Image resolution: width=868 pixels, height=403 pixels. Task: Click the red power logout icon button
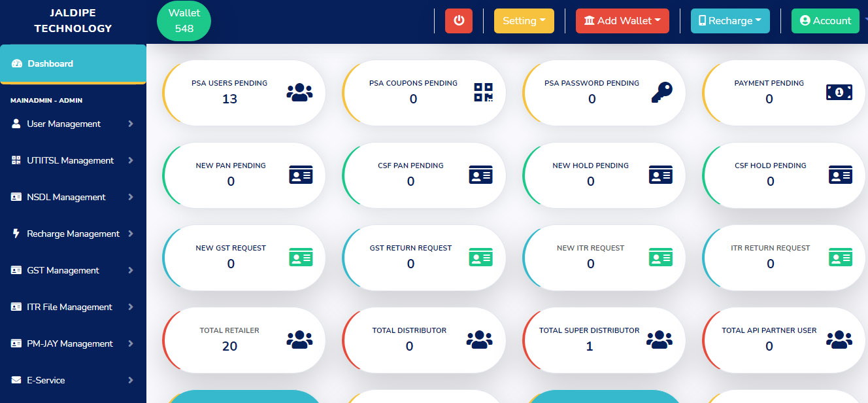point(459,21)
